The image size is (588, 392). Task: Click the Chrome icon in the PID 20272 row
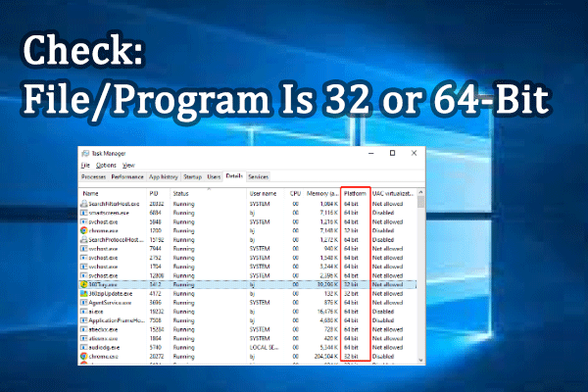tap(84, 357)
